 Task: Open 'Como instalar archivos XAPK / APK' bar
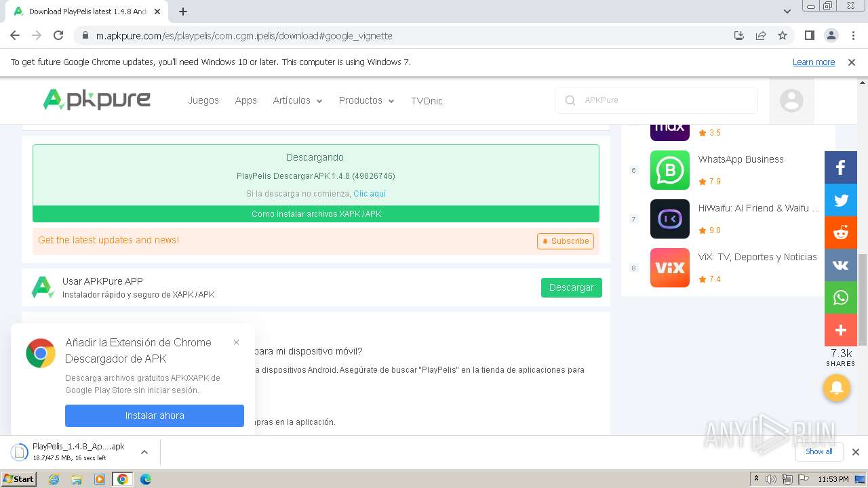(316, 214)
